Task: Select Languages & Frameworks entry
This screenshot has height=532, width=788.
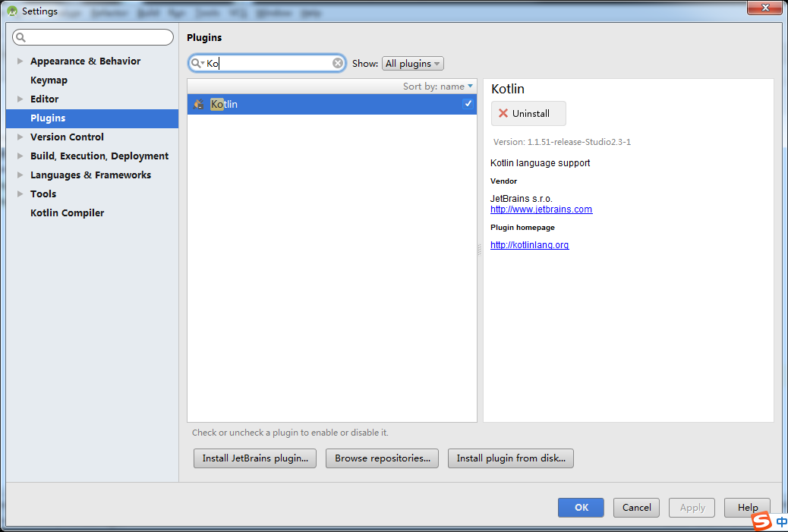Action: coord(90,175)
